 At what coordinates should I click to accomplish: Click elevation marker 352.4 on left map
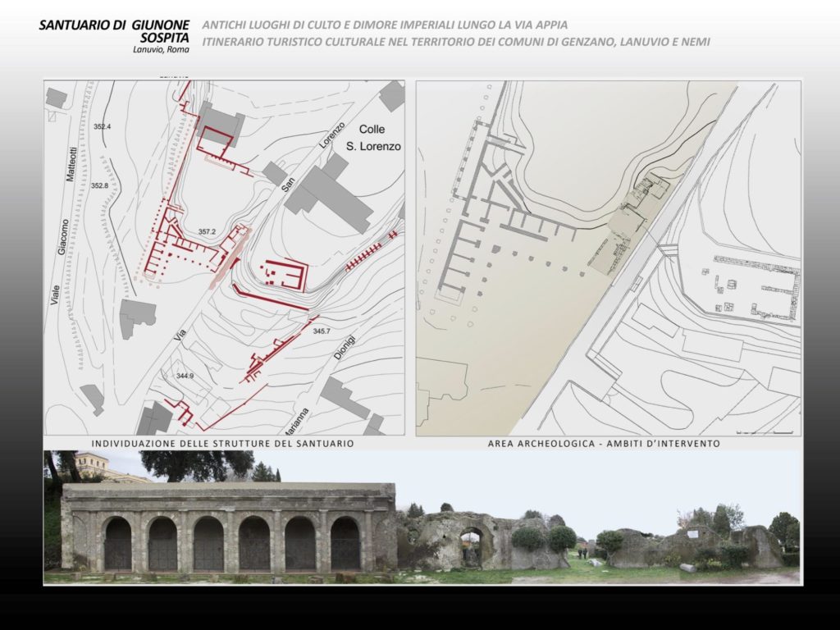click(x=103, y=127)
